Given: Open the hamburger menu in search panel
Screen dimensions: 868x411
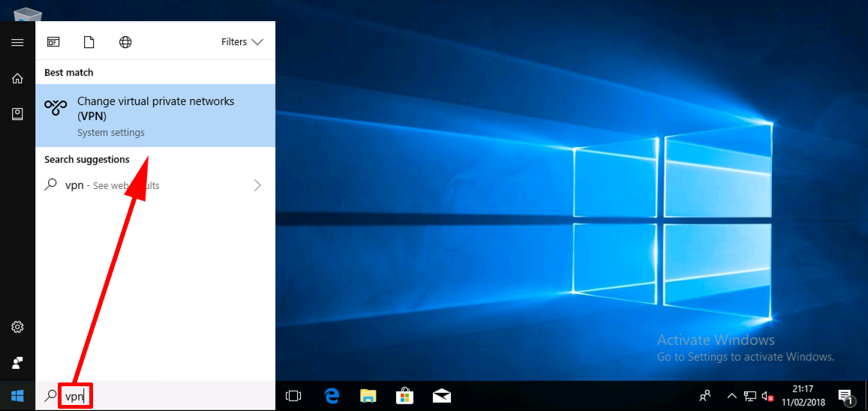Looking at the screenshot, I should 17,43.
